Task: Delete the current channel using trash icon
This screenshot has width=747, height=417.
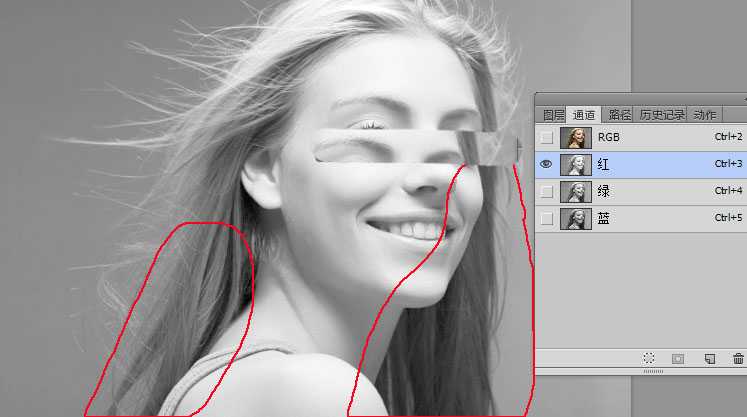Action: click(738, 358)
